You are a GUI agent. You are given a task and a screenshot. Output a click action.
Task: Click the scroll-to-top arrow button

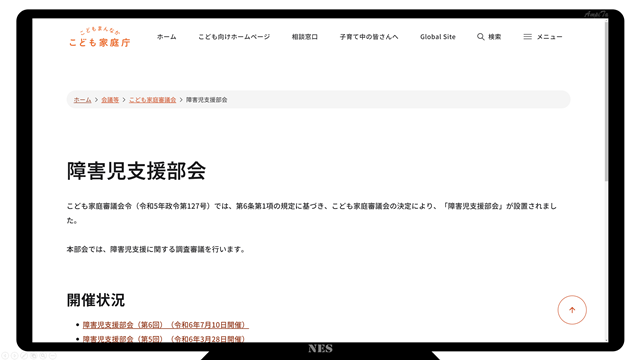click(x=572, y=310)
